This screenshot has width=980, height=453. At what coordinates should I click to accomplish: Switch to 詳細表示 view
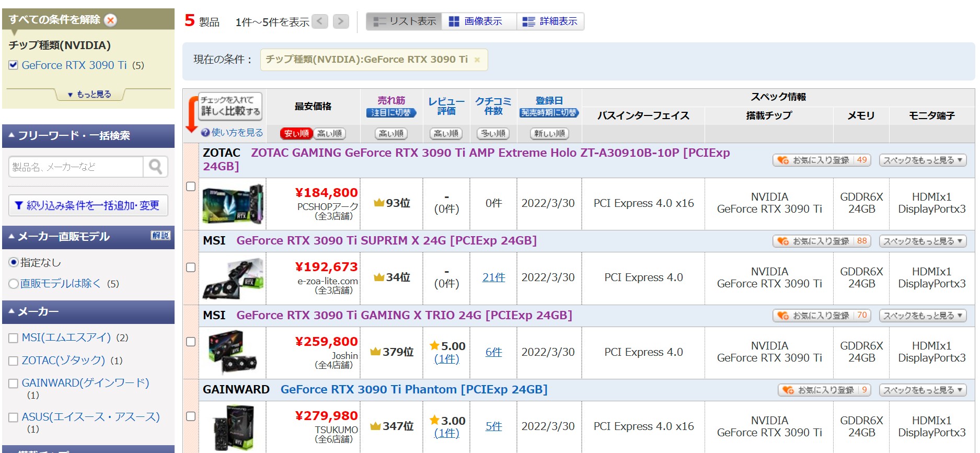tap(550, 21)
